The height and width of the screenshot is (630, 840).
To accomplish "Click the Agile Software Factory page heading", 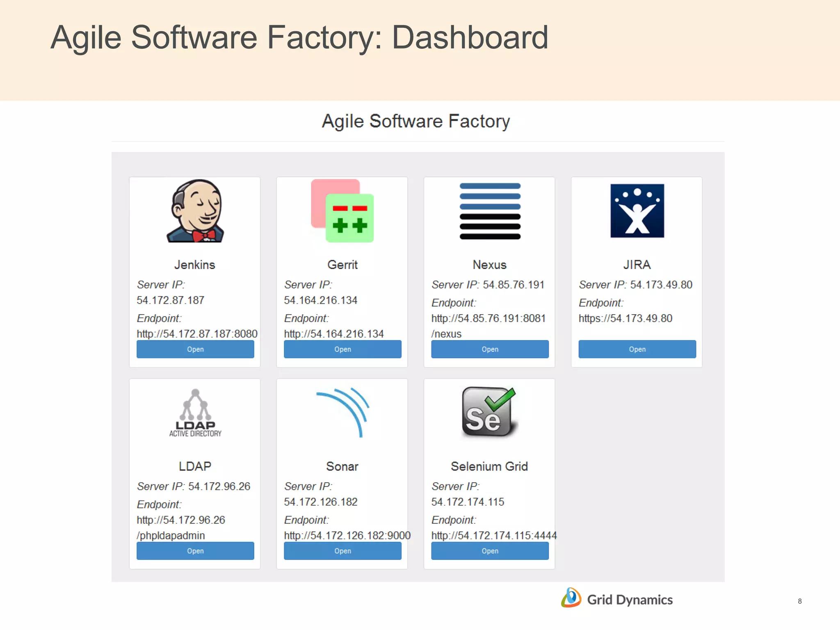I will point(416,121).
